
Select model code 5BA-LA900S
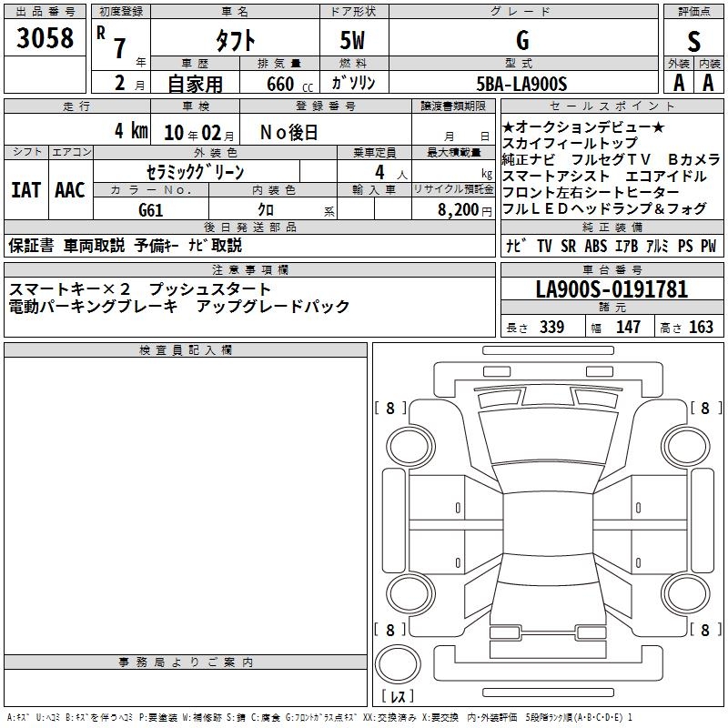point(521,84)
